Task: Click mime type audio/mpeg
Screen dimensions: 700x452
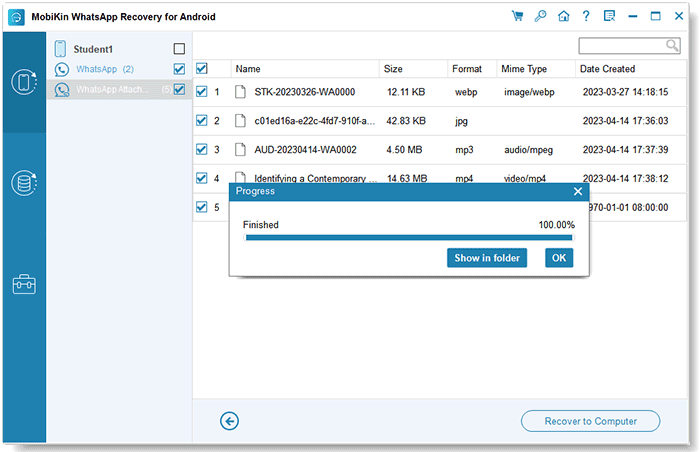Action: point(528,150)
